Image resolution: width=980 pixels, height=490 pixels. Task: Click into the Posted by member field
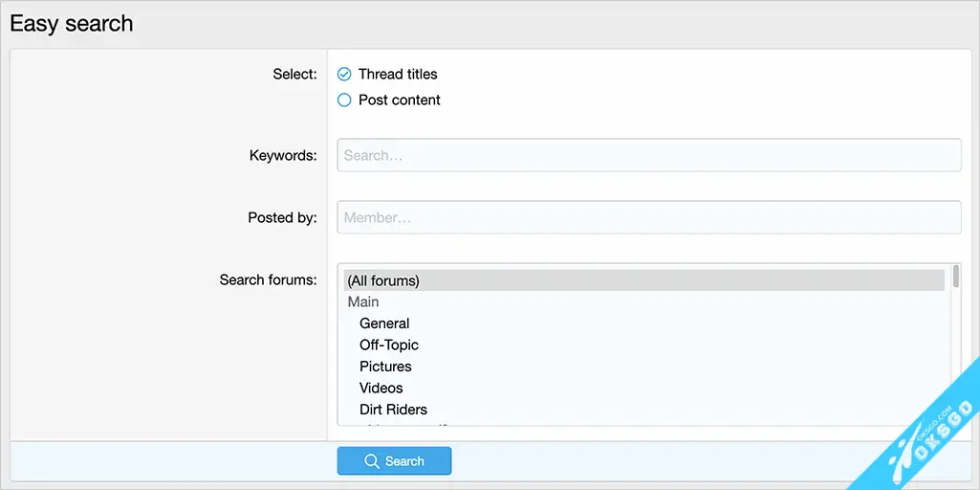[648, 217]
